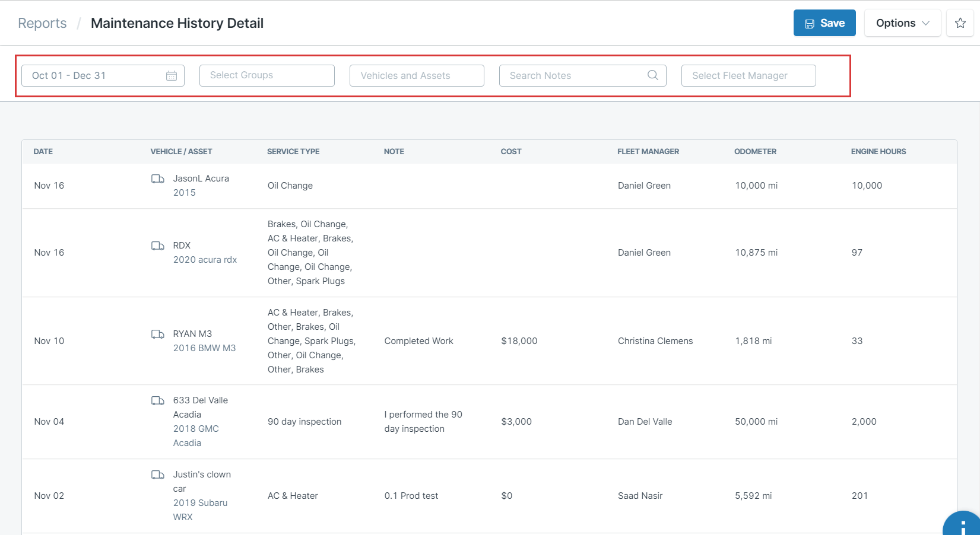The height and width of the screenshot is (535, 980).
Task: Open the 2016 BMW M3 link
Action: (x=204, y=348)
